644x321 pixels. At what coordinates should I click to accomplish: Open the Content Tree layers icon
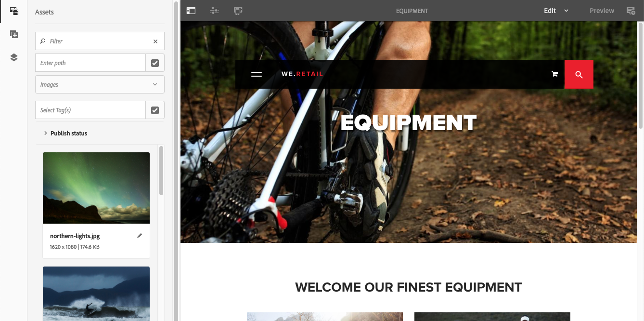13,57
